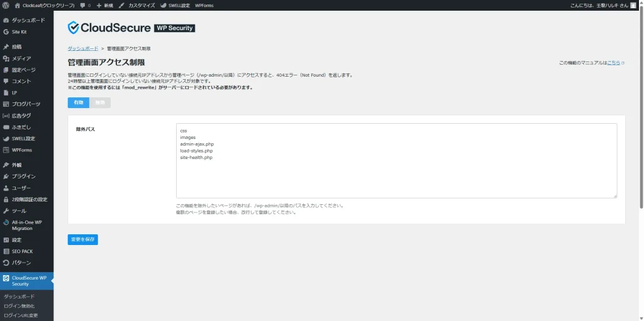The image size is (644, 321).
Task: Open the ログイン無効化 submenu item
Action: [19, 306]
